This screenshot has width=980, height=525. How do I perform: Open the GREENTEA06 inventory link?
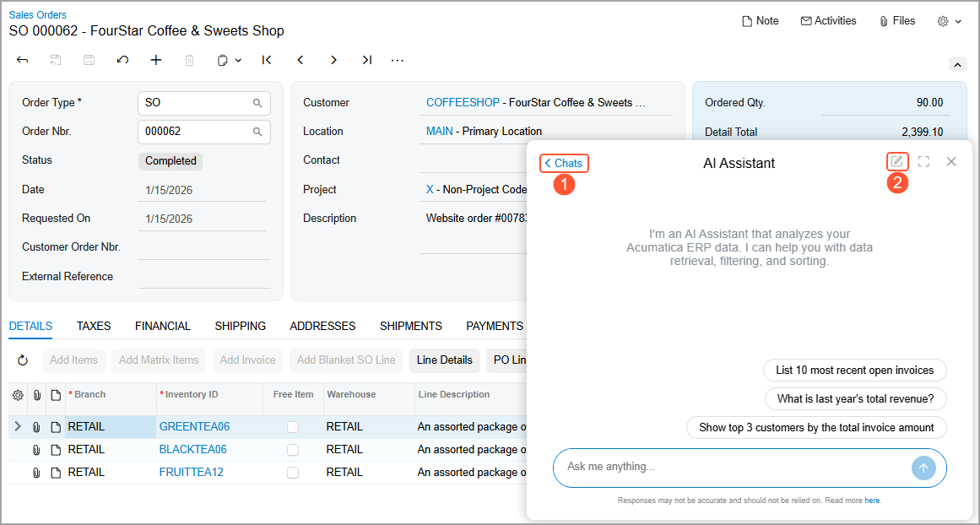(194, 427)
